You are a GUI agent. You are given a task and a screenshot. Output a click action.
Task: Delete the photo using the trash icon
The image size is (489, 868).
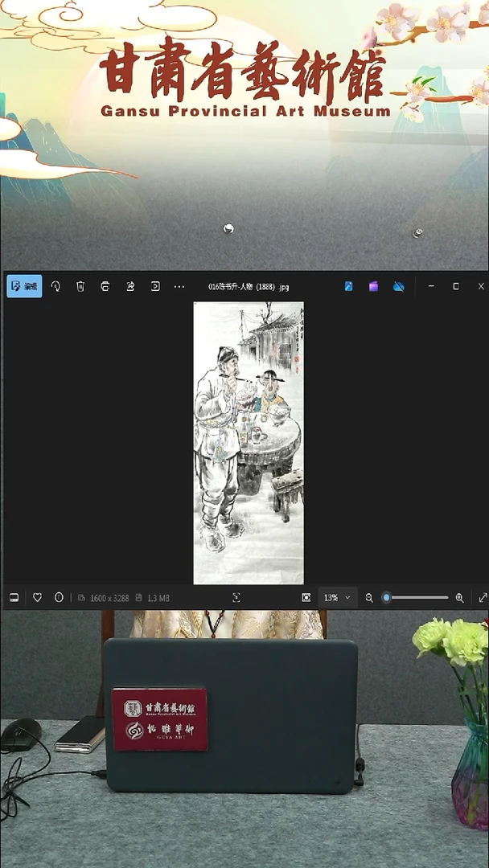(80, 286)
